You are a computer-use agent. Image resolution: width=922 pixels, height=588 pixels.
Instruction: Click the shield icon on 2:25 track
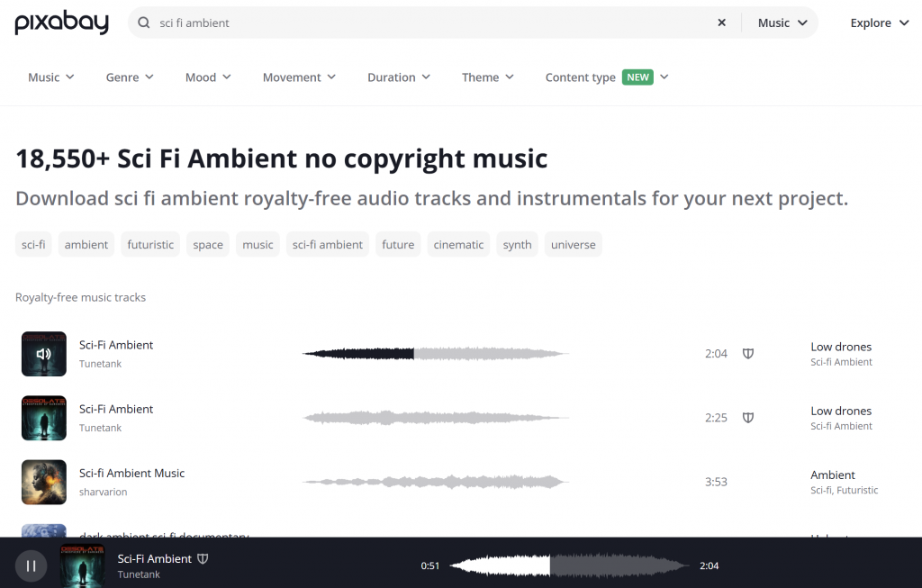747,418
